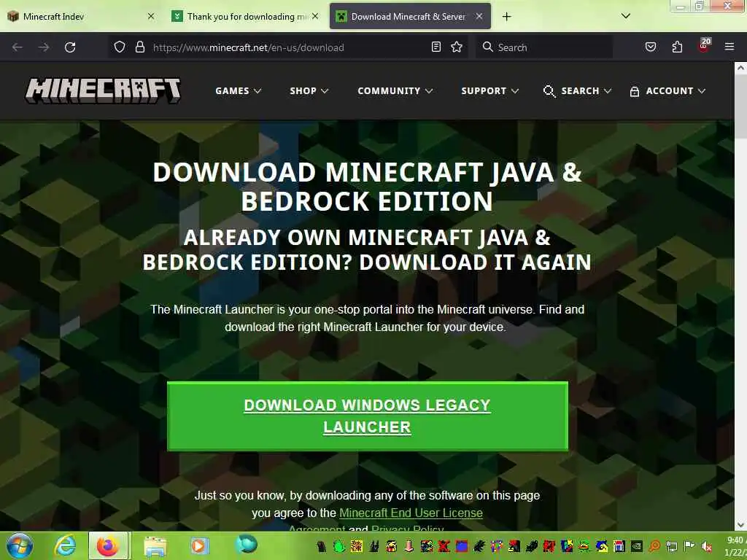This screenshot has width=747, height=560.
Task: Click the orange magnifier tray icon
Action: point(654,546)
